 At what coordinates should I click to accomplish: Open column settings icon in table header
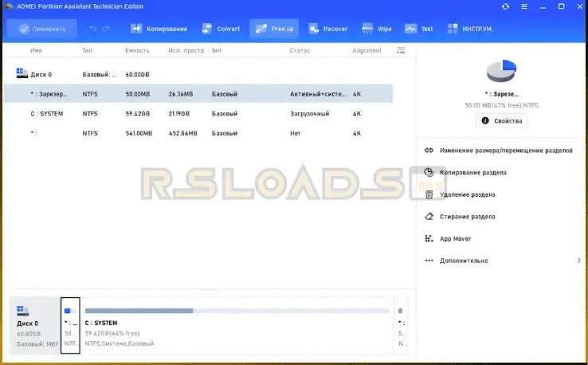(x=401, y=50)
